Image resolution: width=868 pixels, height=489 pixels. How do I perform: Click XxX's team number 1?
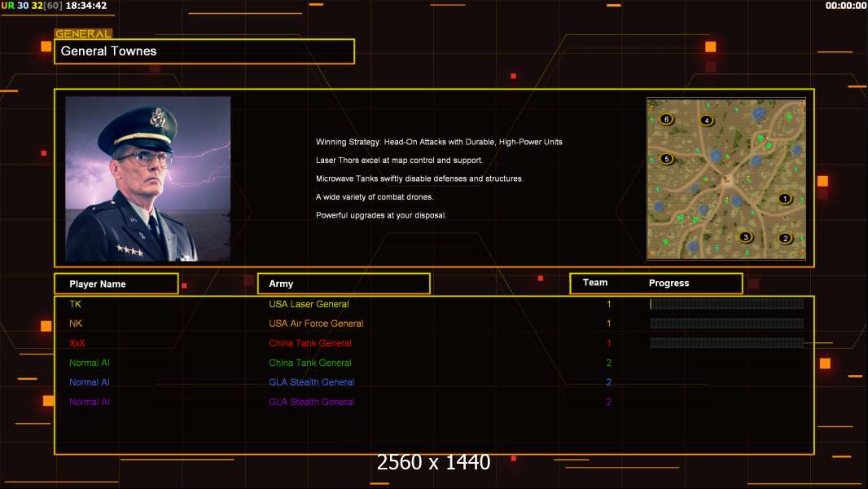(x=609, y=343)
